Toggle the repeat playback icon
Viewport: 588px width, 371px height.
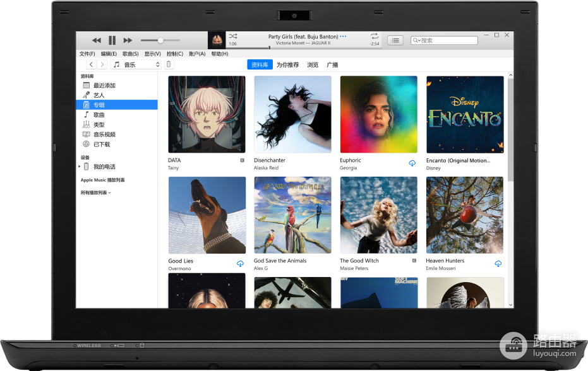click(x=375, y=36)
